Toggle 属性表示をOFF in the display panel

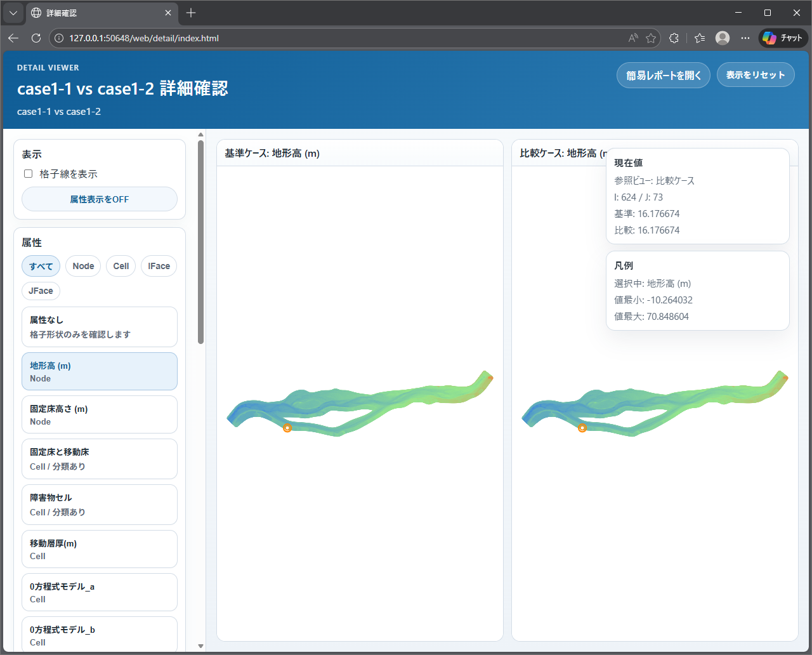[x=100, y=199]
